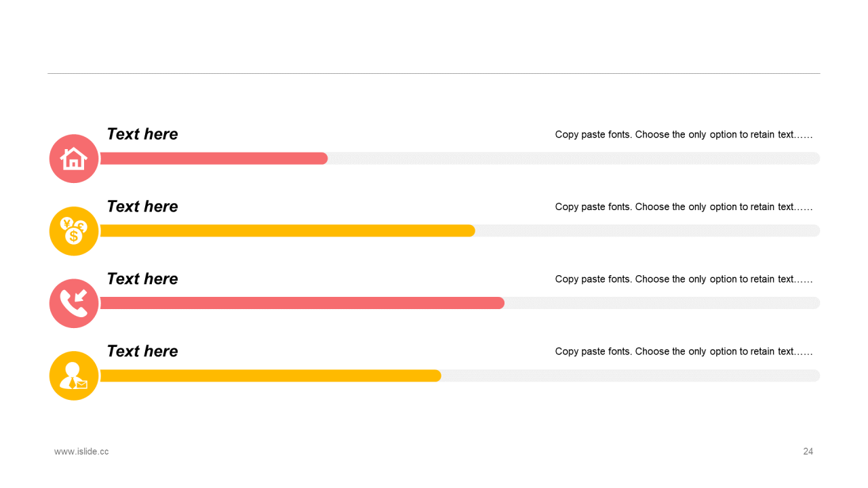Click the businessman with envelope icon
Viewport: 868px width, 488px height.
pos(74,375)
